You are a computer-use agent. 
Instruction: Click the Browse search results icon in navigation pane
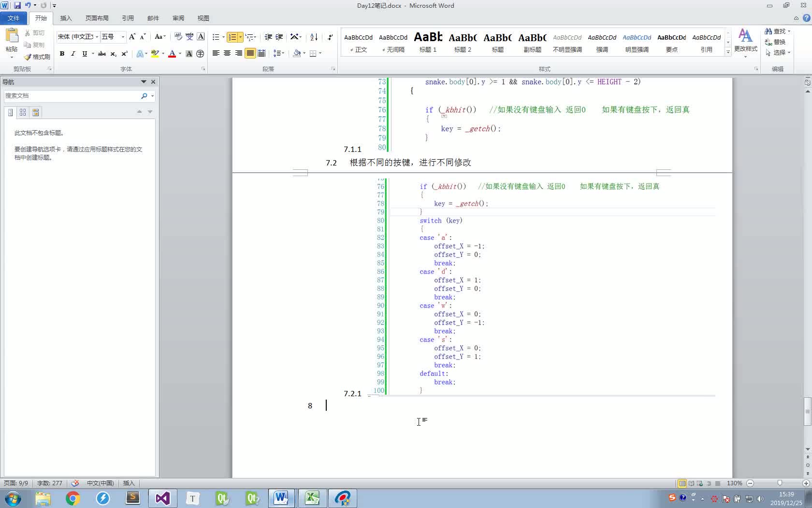click(35, 112)
